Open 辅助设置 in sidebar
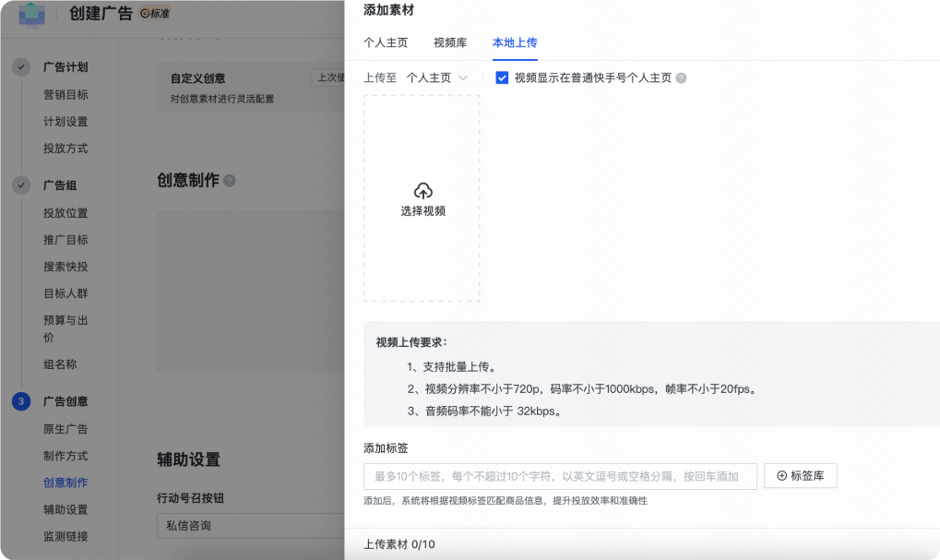This screenshot has height=560, width=940. (x=65, y=509)
